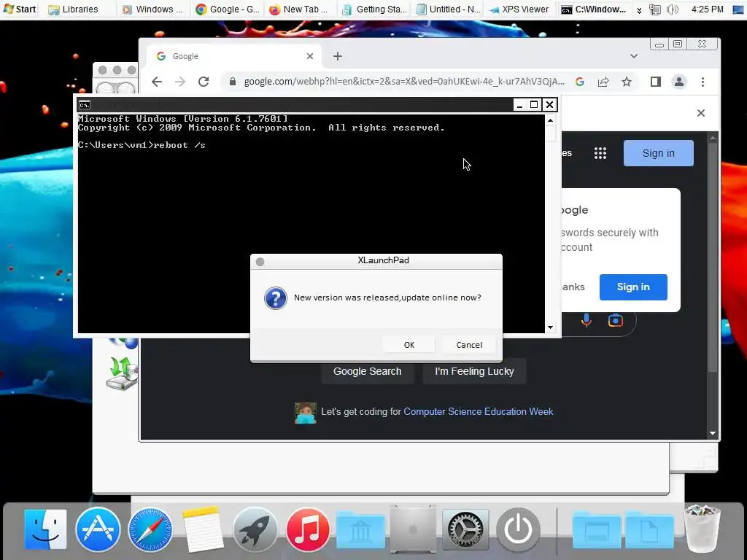This screenshot has height=560, width=747.
Task: Click the Chrome page scroll down arrow
Action: click(713, 433)
